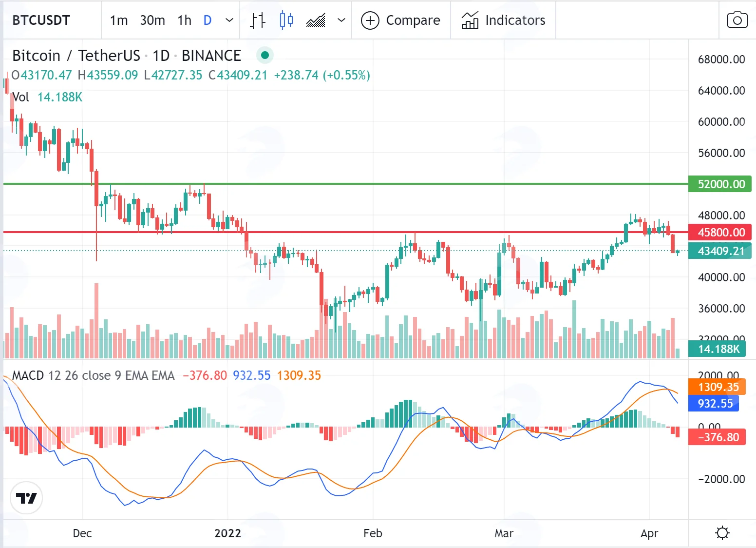The image size is (756, 548).
Task: Select the candlestick chart style icon
Action: click(286, 20)
